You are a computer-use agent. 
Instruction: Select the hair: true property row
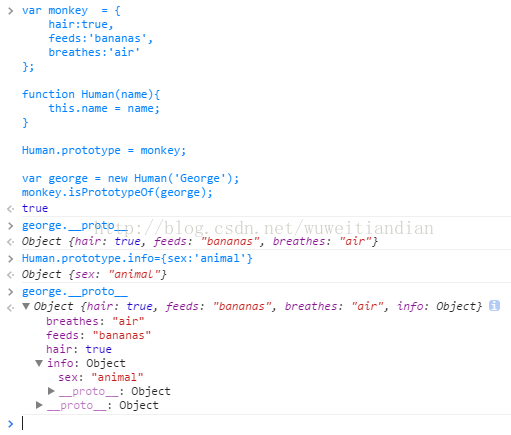coord(79,349)
